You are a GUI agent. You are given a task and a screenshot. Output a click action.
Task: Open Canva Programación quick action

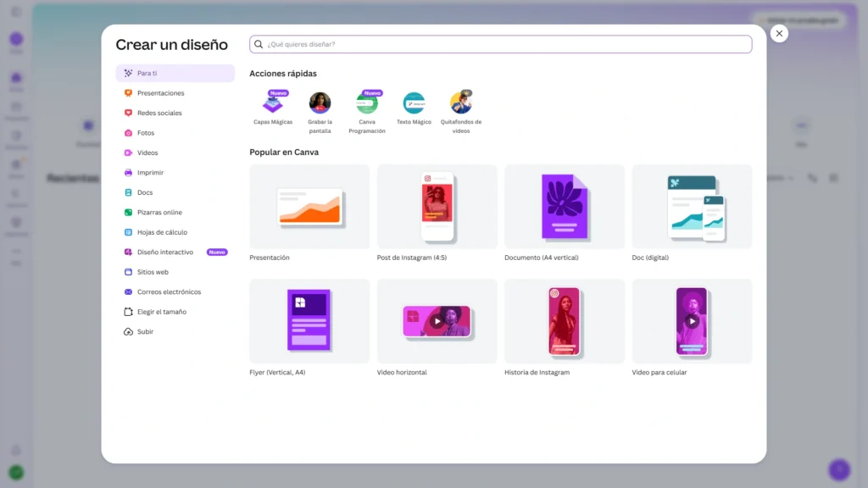click(367, 112)
